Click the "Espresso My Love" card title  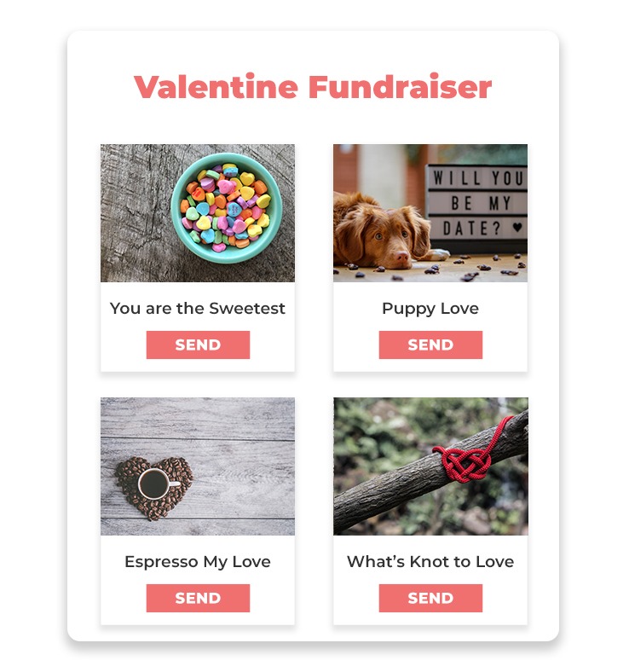pyautogui.click(x=198, y=561)
